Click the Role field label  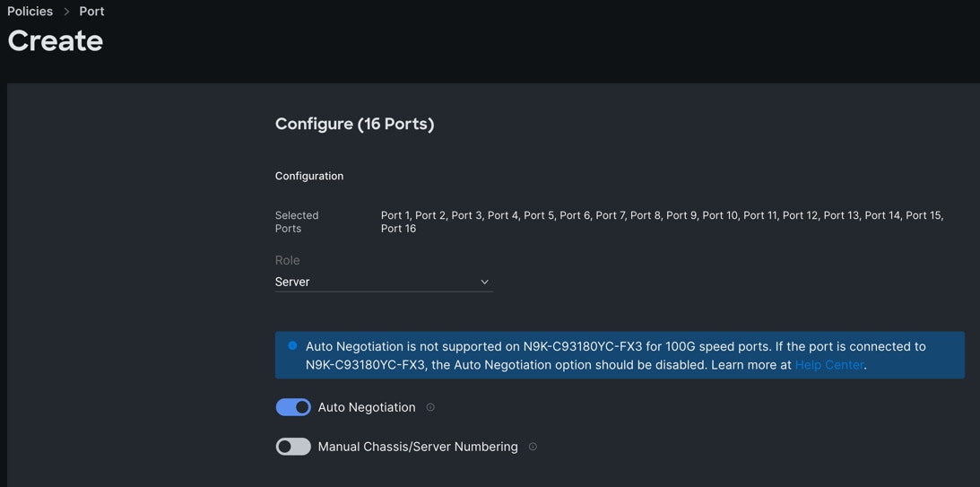click(x=288, y=260)
